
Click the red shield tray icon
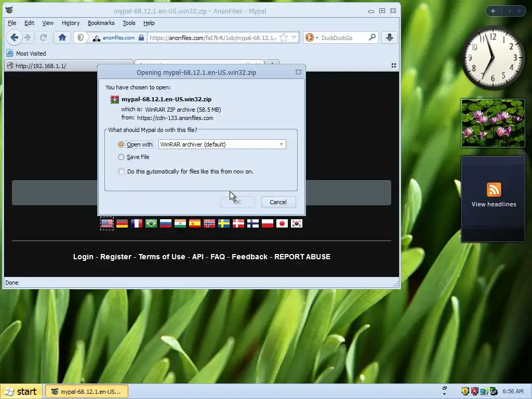pyautogui.click(x=475, y=391)
